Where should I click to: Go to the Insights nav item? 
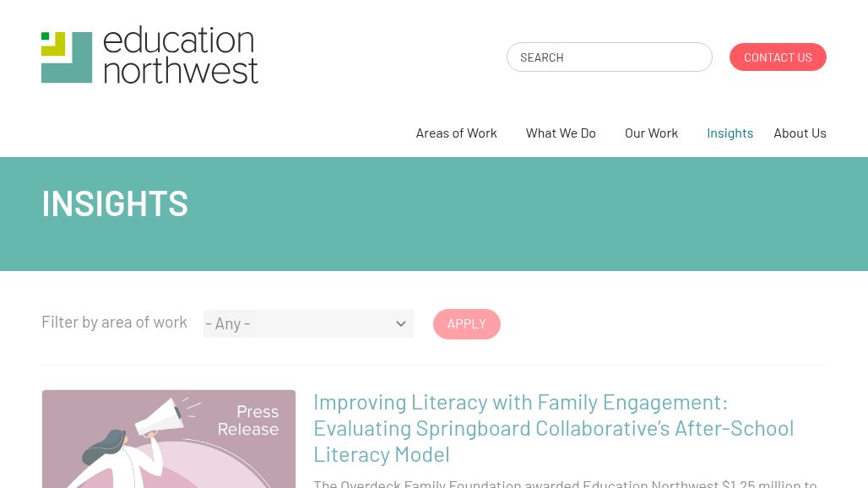730,133
